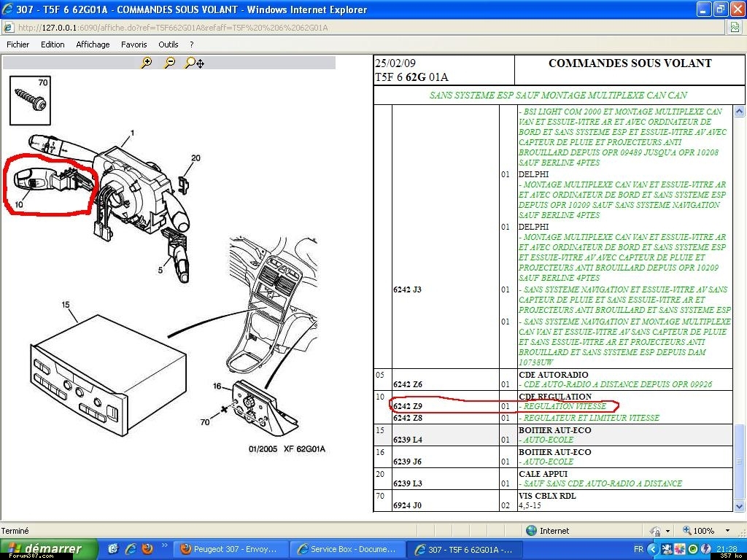Screen dimensions: 747x560
Task: Open the privacy icon dropdown arrow
Action: pos(667,531)
